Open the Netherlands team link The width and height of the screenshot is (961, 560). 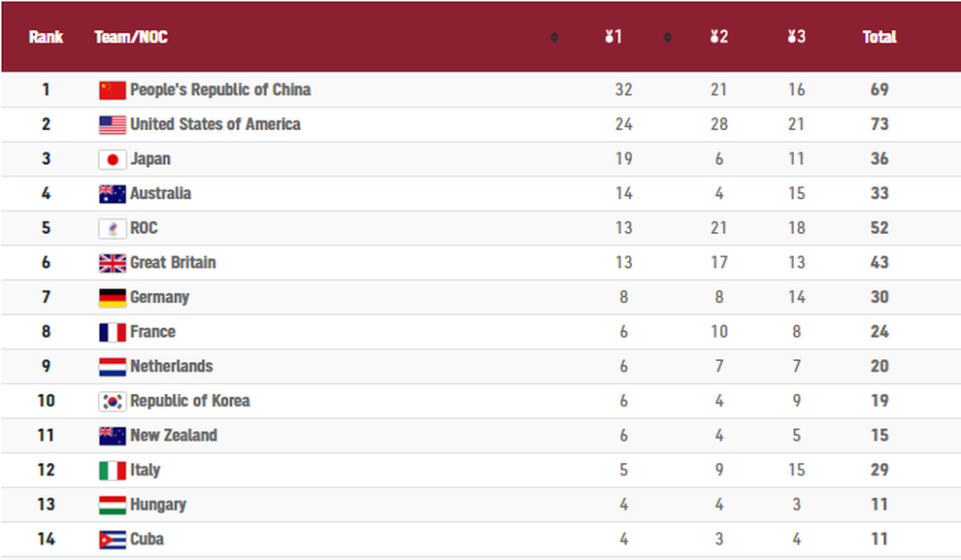172,367
